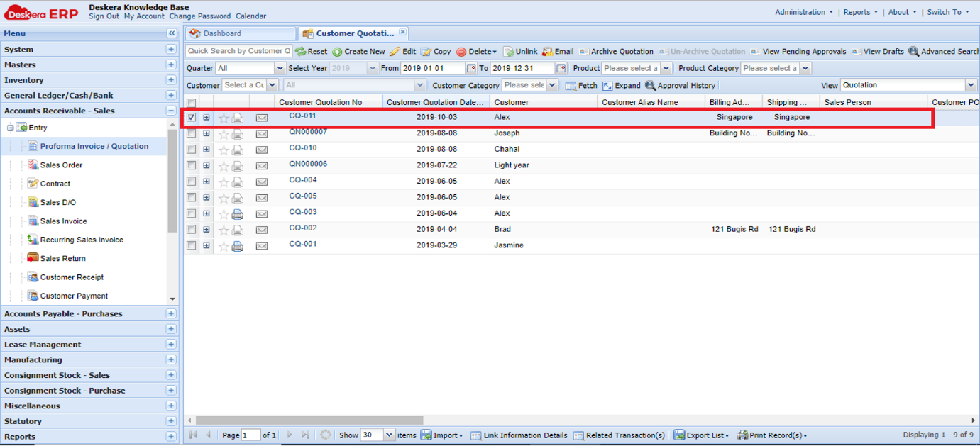Open the Quarter dropdown
Image resolution: width=980 pixels, height=446 pixels.
click(x=280, y=69)
